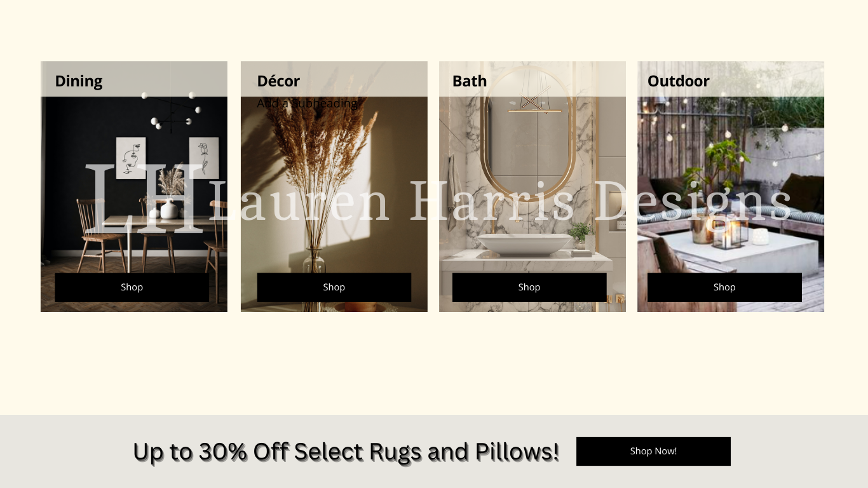Click the black chandelier in Dining photo
The height and width of the screenshot is (488, 868).
click(x=170, y=112)
